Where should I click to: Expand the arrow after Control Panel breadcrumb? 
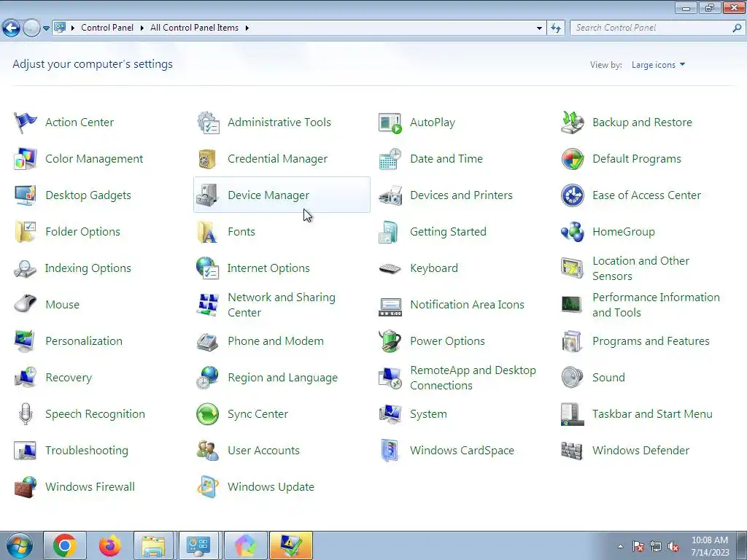tap(142, 28)
